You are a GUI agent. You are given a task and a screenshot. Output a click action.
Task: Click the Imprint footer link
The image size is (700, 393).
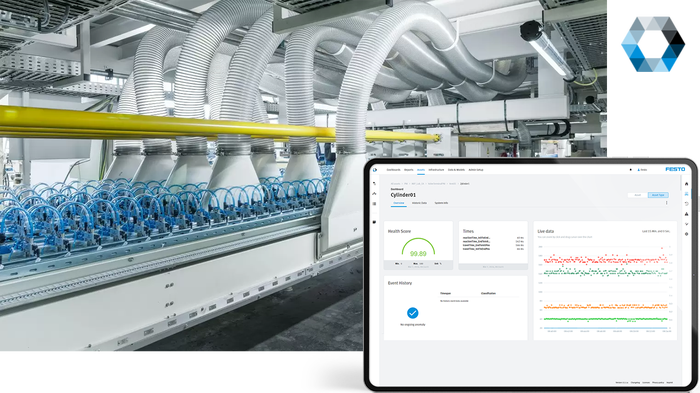670,383
